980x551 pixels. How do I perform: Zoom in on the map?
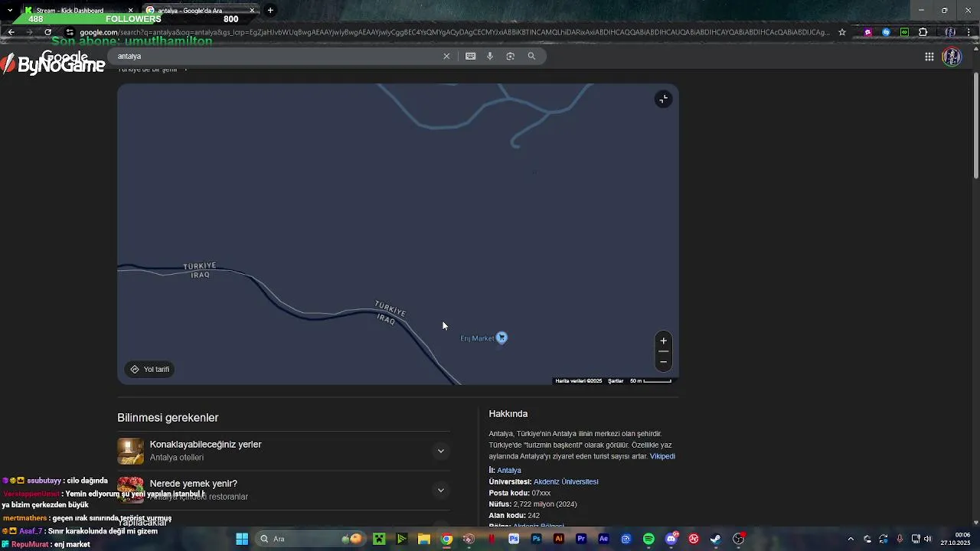663,341
